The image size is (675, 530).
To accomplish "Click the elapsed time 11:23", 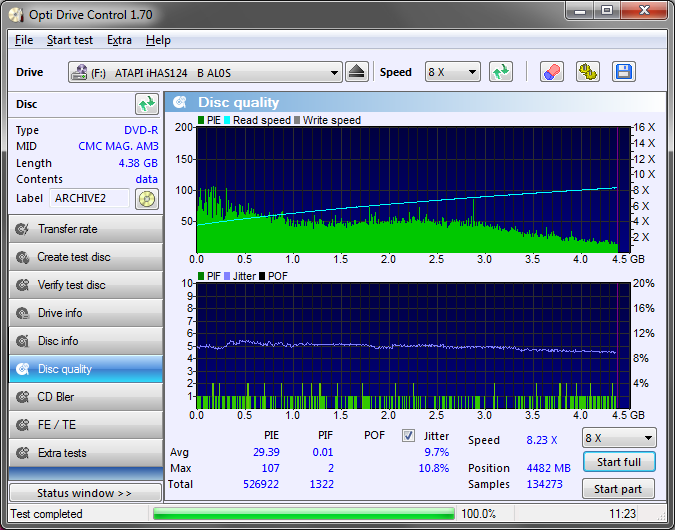I will click(x=622, y=514).
